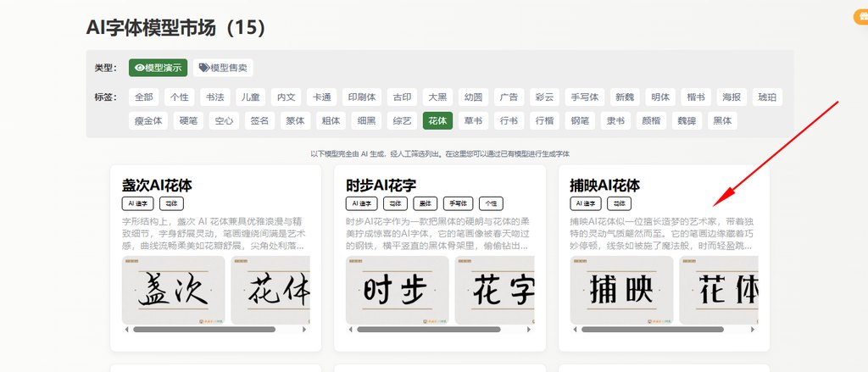Choose the 彩云 tag
Image resolution: width=868 pixels, height=372 pixels.
point(544,97)
